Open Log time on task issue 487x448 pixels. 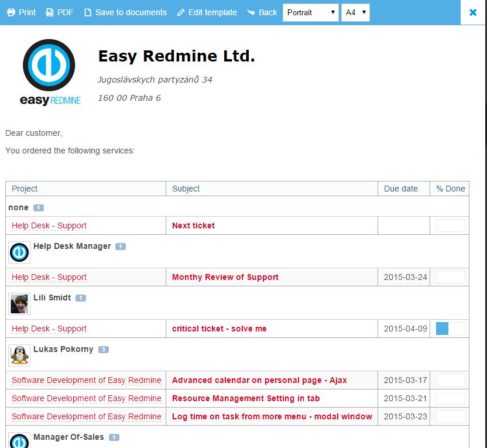pos(272,416)
